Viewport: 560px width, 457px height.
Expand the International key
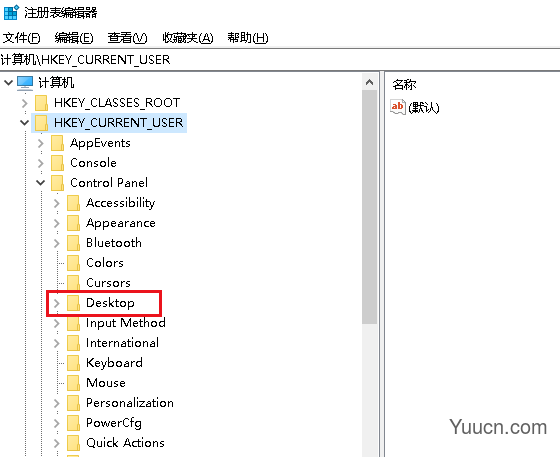56,343
